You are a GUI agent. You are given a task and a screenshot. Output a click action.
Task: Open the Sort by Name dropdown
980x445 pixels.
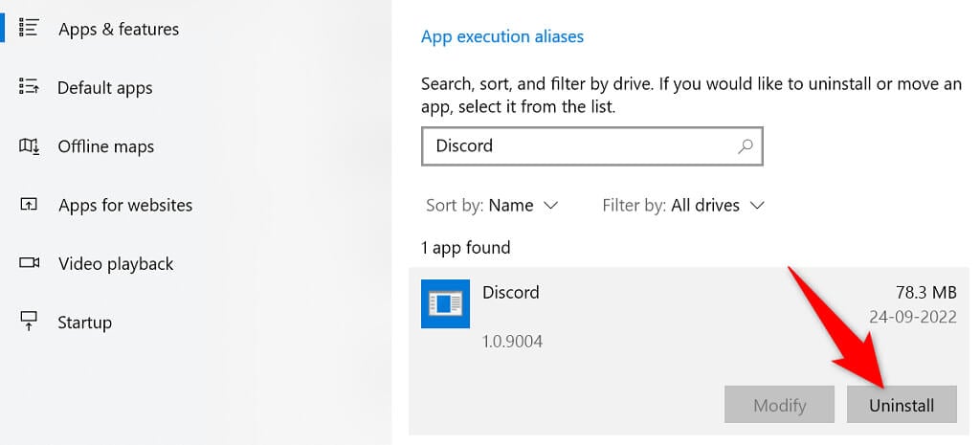[523, 205]
